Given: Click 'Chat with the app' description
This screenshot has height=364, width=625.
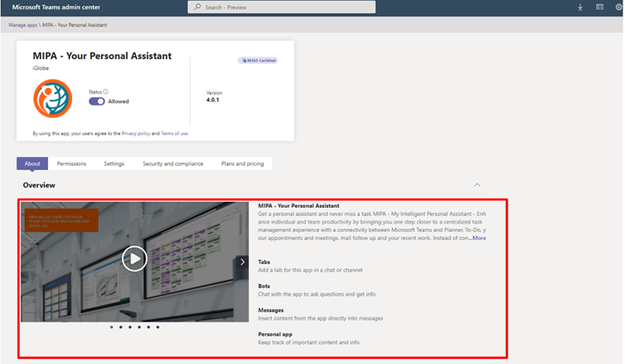Looking at the screenshot, I should (316, 294).
